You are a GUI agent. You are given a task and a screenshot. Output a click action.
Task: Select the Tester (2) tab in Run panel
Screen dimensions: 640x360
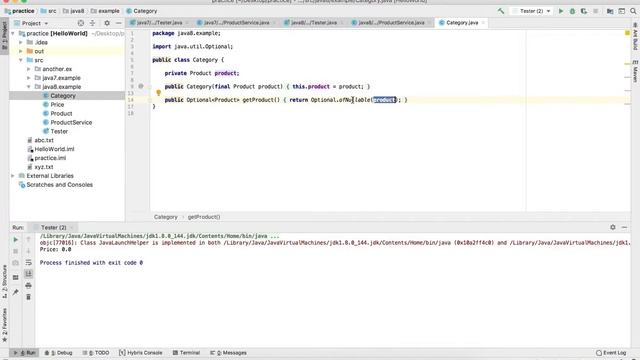coord(53,227)
